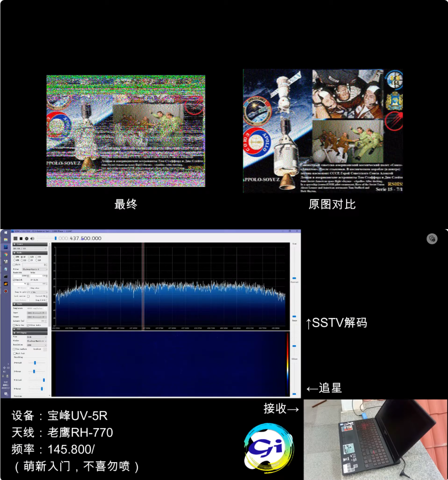The image size is (448, 480).
Task: Open the step size dropdown
Action: click(39, 292)
